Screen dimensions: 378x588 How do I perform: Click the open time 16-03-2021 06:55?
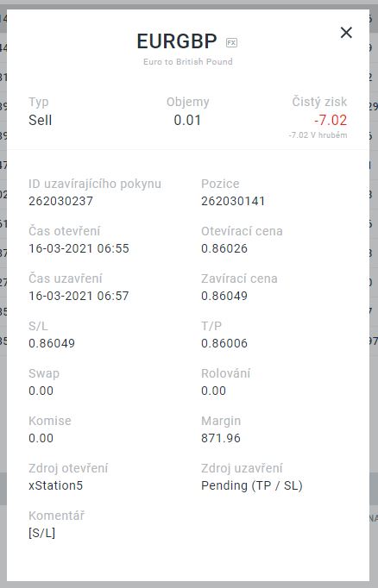click(x=79, y=248)
